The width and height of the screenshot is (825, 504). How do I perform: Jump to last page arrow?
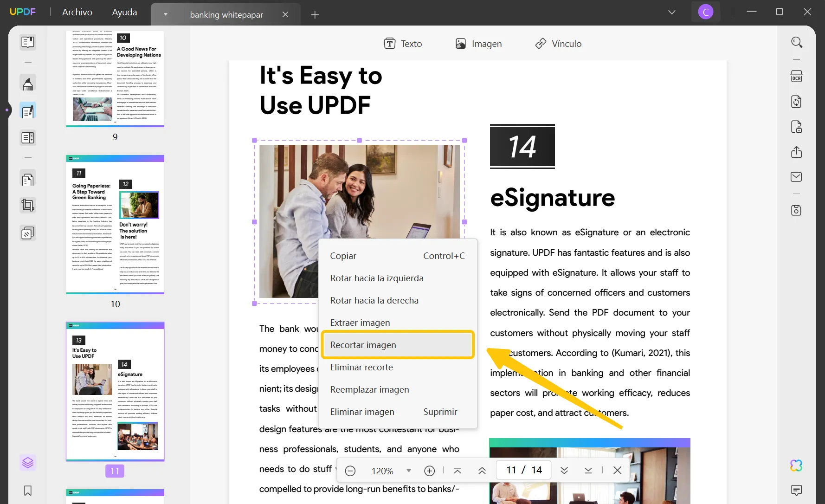click(588, 471)
